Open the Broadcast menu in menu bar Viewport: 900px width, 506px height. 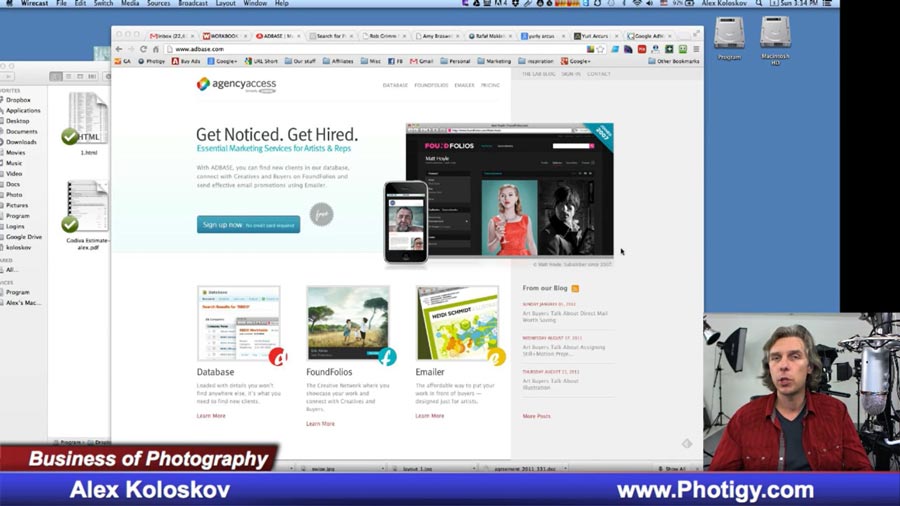pos(193,3)
